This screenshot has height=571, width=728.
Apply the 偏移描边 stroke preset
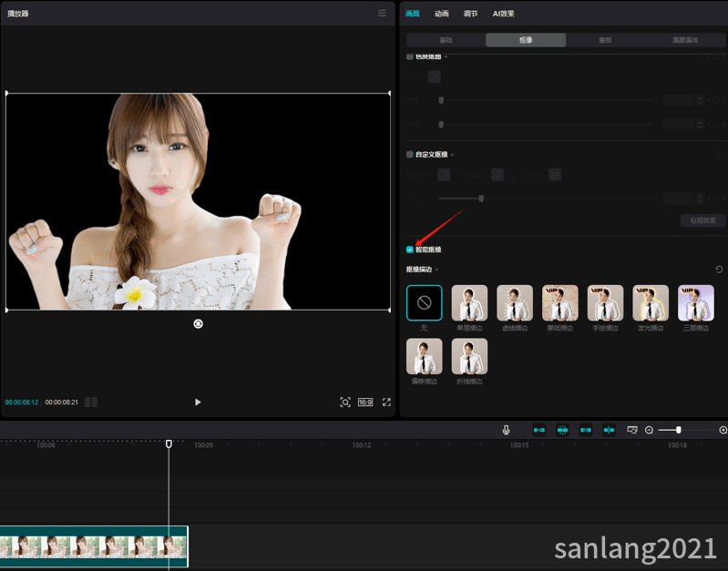coord(424,356)
